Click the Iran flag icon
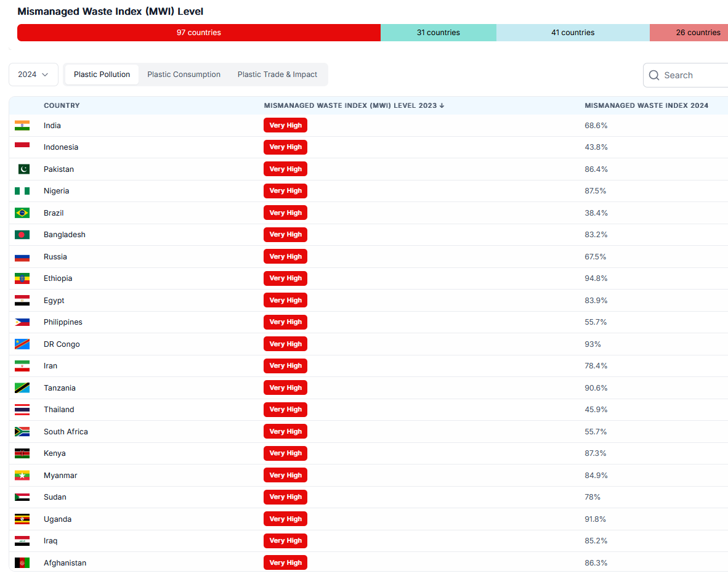728x576 pixels. coord(22,366)
